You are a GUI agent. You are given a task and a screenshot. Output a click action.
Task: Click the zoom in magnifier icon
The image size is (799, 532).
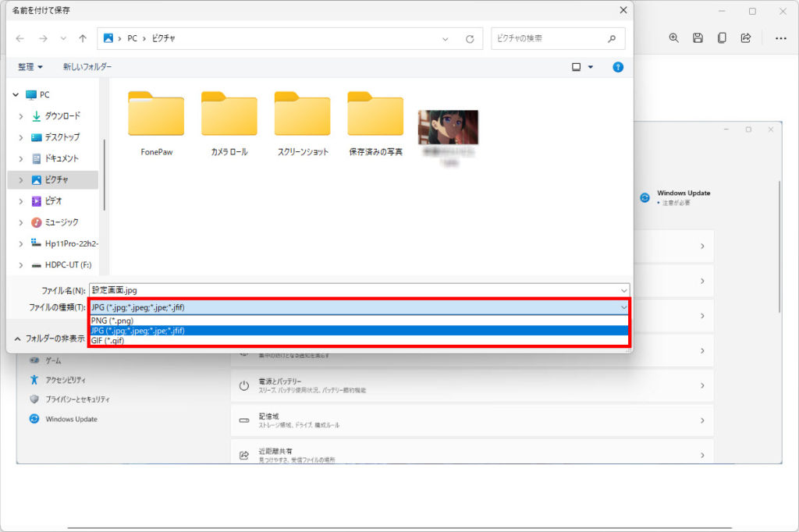point(674,38)
